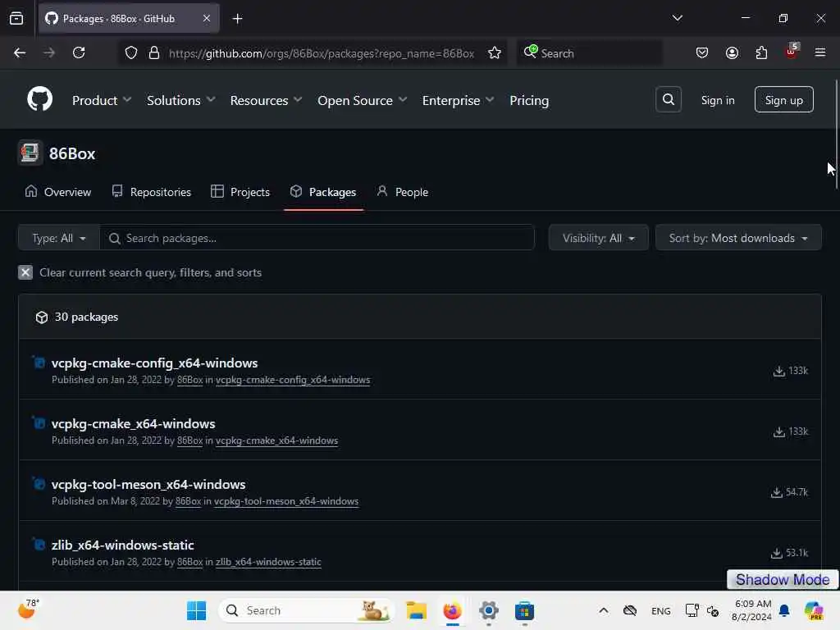Open the Visibility: All dropdown
The width and height of the screenshot is (840, 630).
click(598, 238)
